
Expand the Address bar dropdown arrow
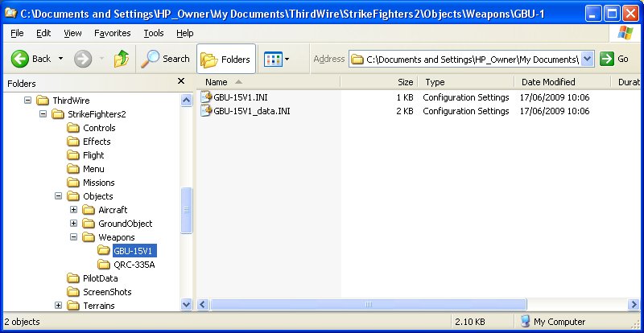588,60
